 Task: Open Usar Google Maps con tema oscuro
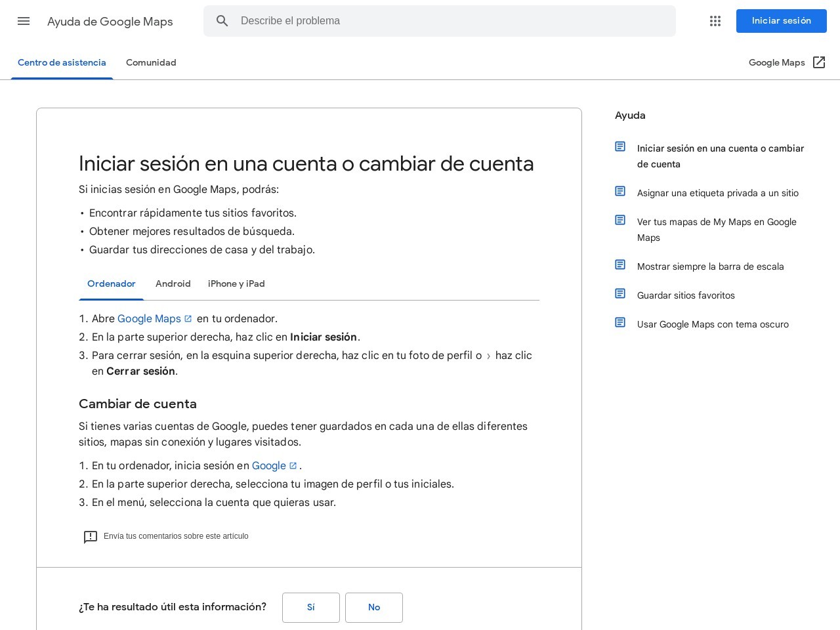(713, 324)
